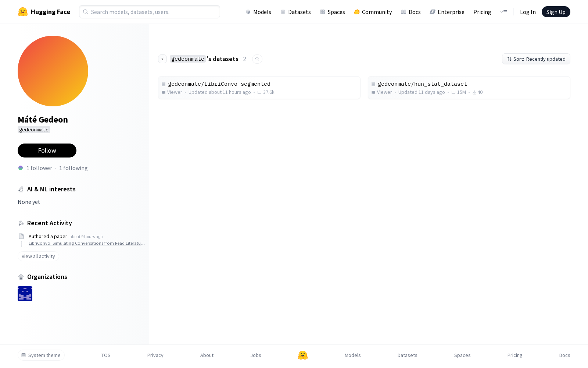
Task: Click the 'Máté Gedeon' profile name
Action: [43, 120]
